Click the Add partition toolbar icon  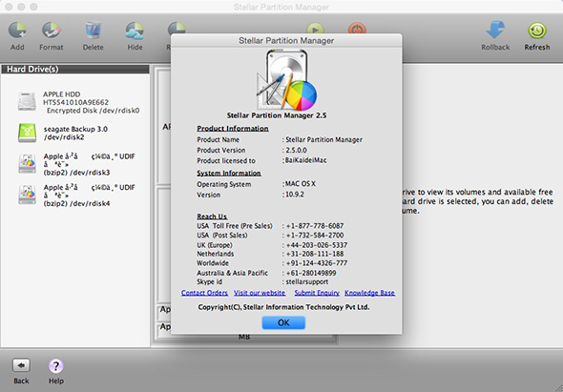point(17,31)
